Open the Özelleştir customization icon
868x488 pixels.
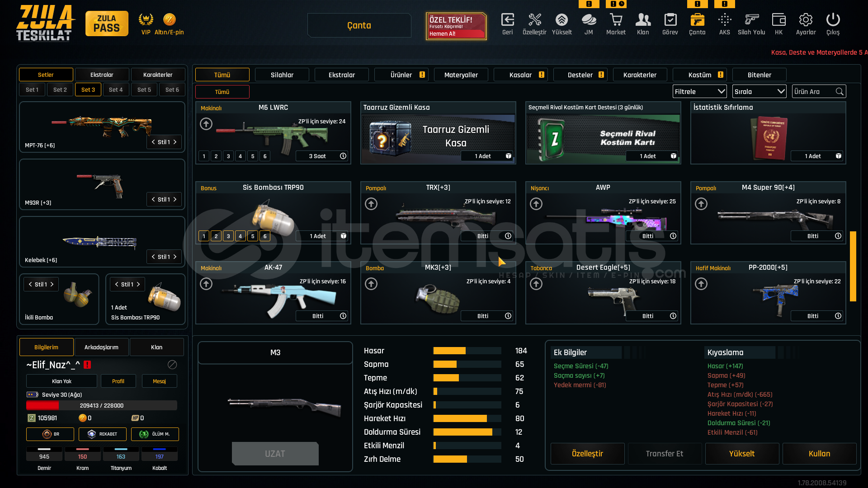534,20
